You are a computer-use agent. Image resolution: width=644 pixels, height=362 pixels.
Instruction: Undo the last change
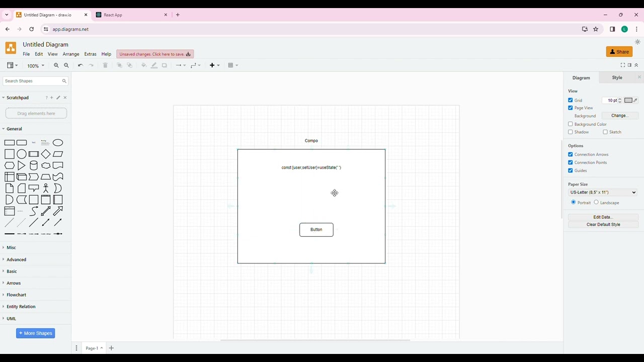(x=80, y=65)
